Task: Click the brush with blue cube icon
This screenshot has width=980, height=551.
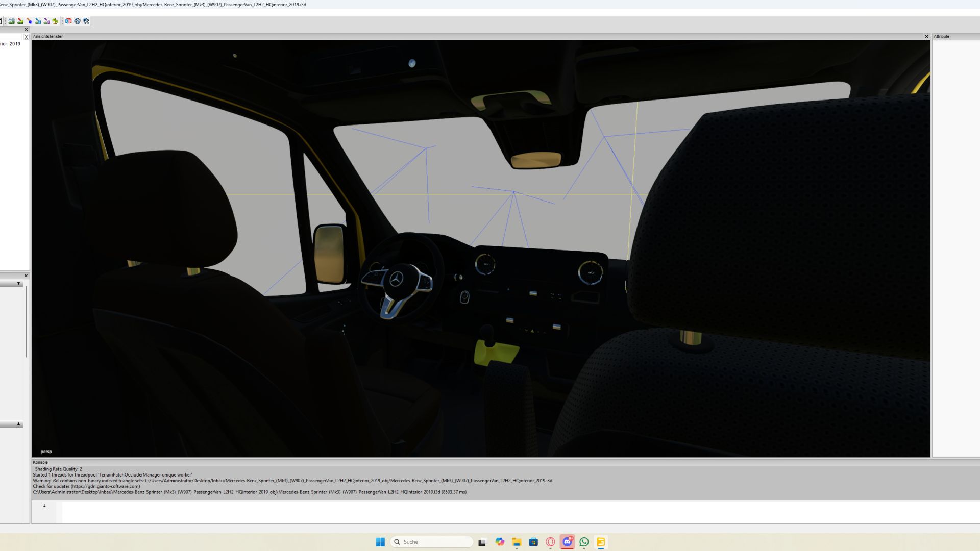Action: tap(30, 21)
